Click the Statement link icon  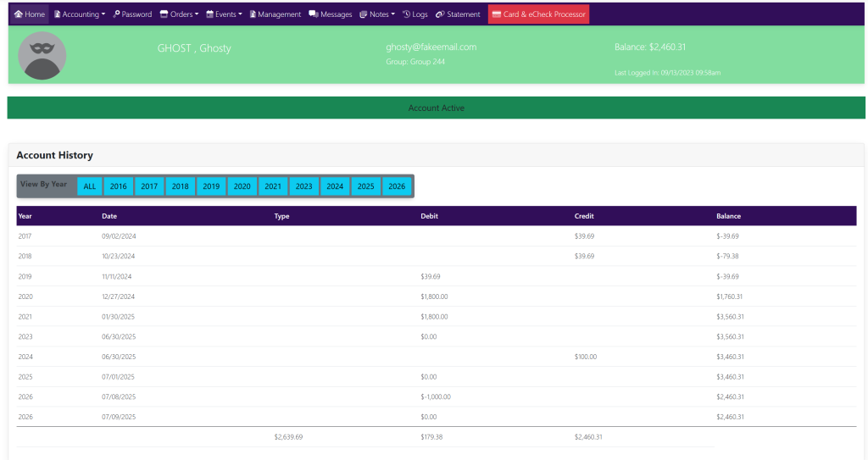click(x=440, y=14)
